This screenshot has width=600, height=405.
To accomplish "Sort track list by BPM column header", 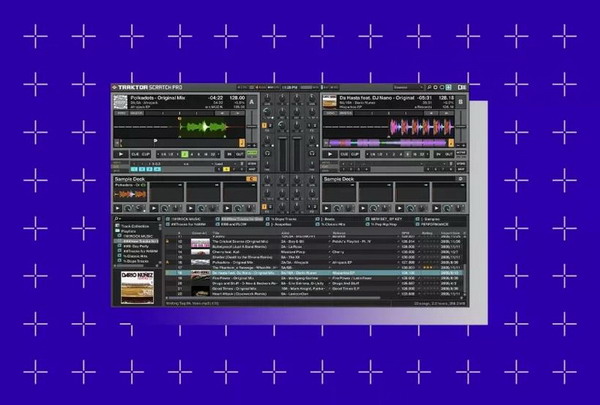I will [x=403, y=230].
